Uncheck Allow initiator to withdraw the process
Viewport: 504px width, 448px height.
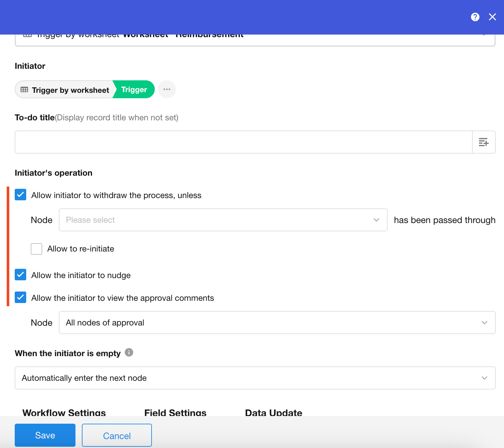(20, 195)
